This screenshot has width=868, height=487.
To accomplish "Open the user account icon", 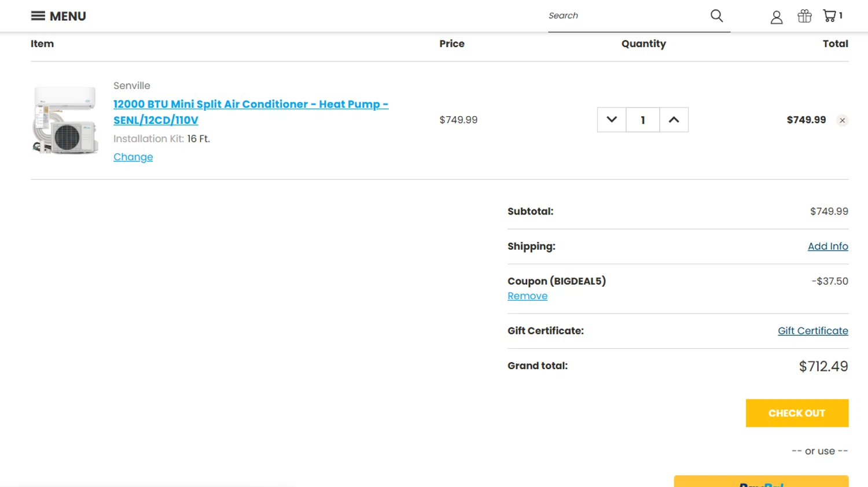I will [776, 17].
